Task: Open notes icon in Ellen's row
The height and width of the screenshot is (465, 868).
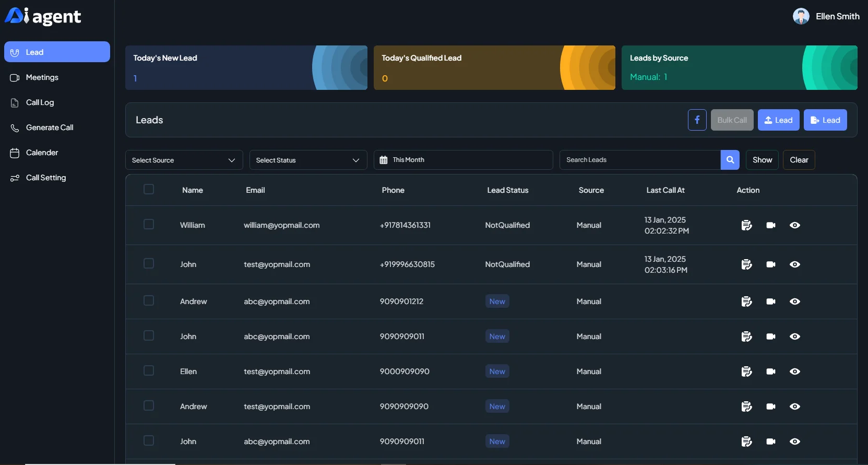Action: coord(746,371)
